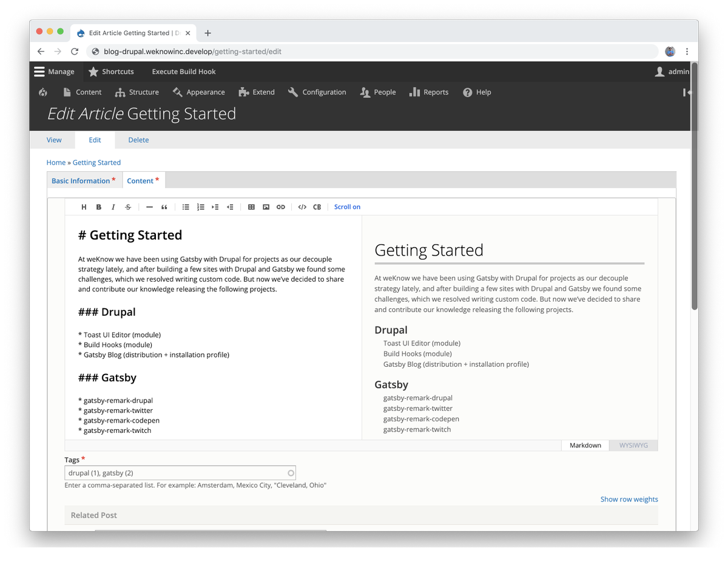Select the Content form tab
The height and width of the screenshot is (570, 728).
[x=144, y=181]
